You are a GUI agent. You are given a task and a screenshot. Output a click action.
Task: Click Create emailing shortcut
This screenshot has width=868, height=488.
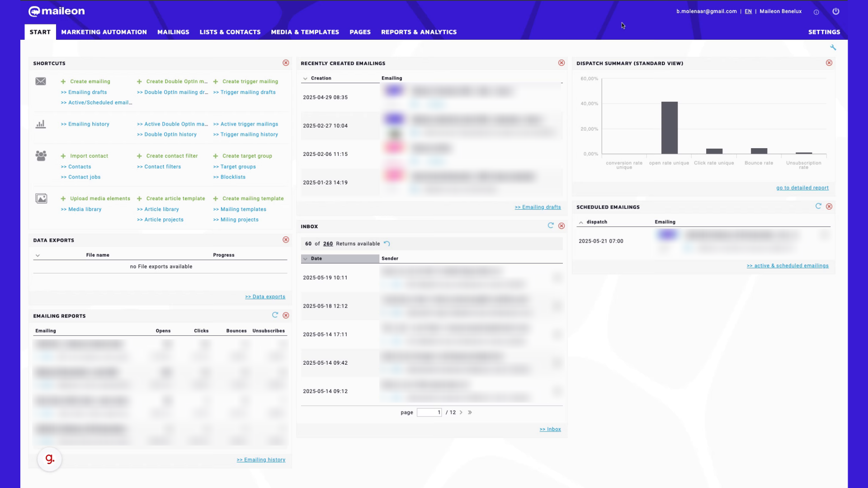(90, 81)
